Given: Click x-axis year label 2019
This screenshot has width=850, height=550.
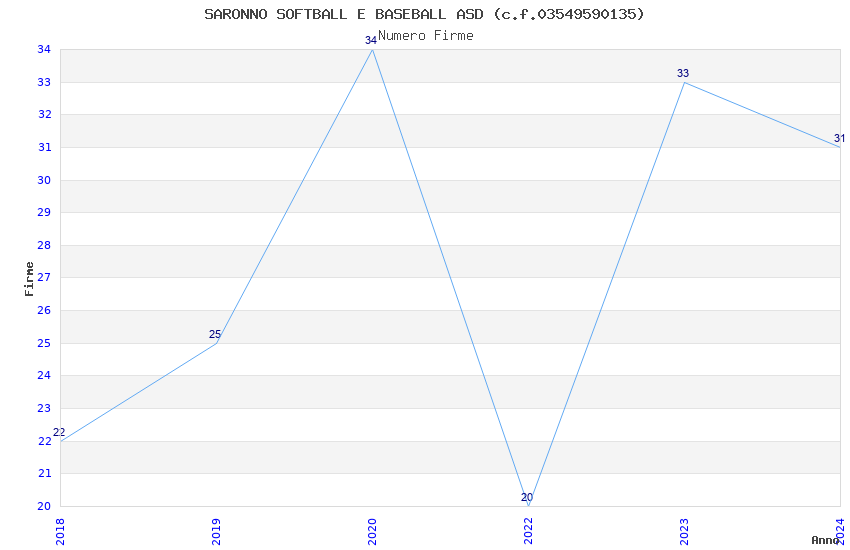Looking at the screenshot, I should coord(216,531).
